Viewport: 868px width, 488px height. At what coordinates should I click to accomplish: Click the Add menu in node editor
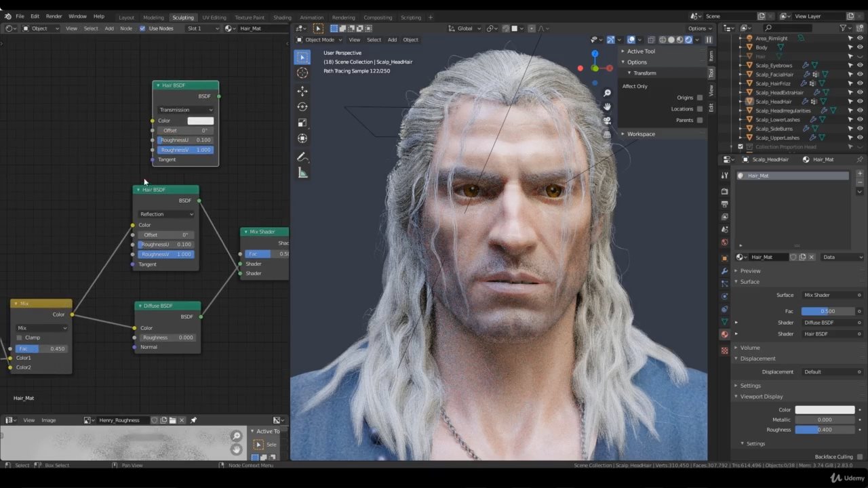pyautogui.click(x=108, y=28)
